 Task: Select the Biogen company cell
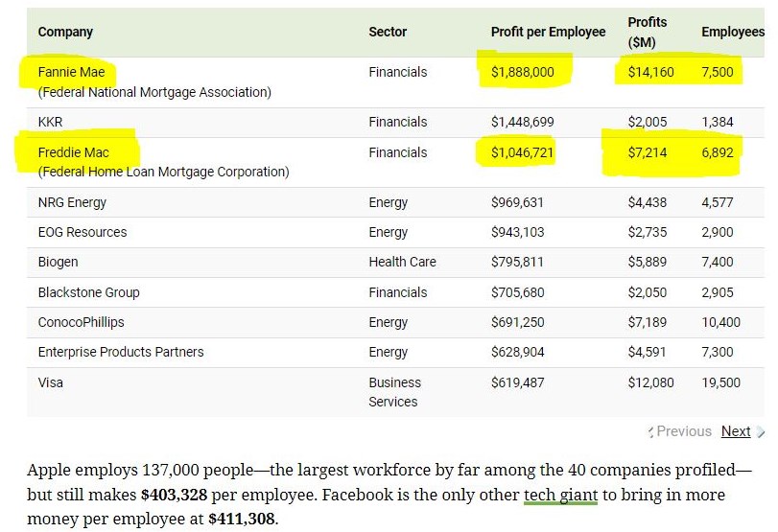click(x=58, y=262)
